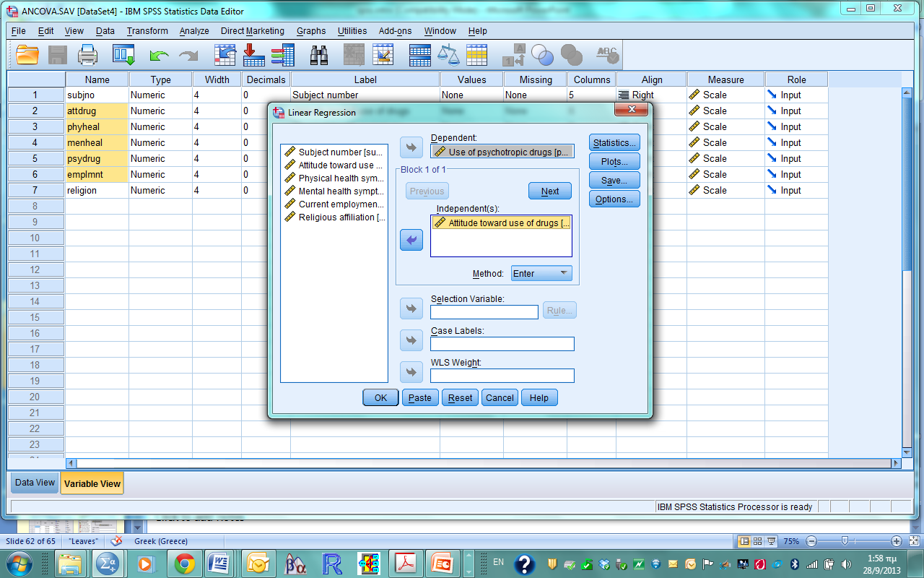The image size is (924, 578).
Task: Select Physical health symptoms variable in list
Action: [x=334, y=178]
